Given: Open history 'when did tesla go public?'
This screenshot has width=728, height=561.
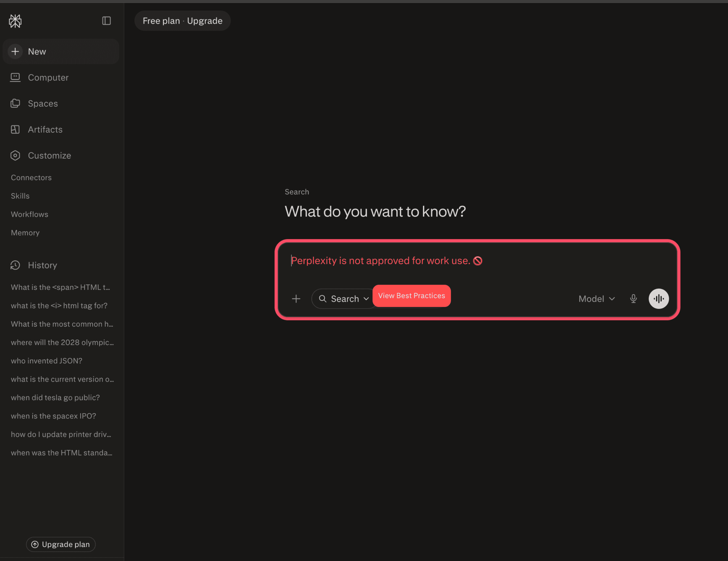Looking at the screenshot, I should click(55, 397).
